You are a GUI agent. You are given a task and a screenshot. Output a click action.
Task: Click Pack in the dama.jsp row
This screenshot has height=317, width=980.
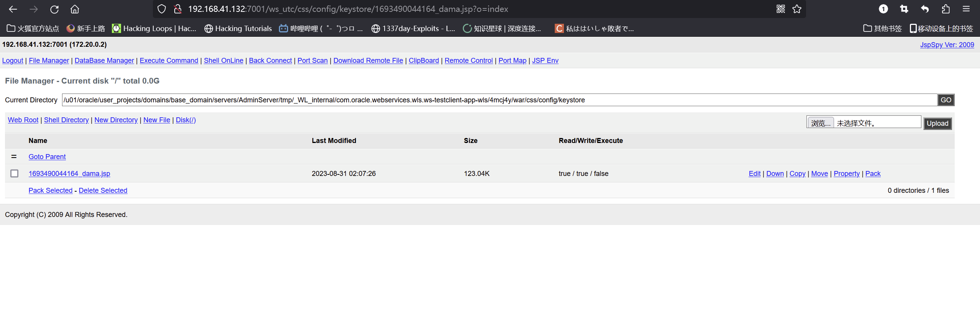pos(873,174)
